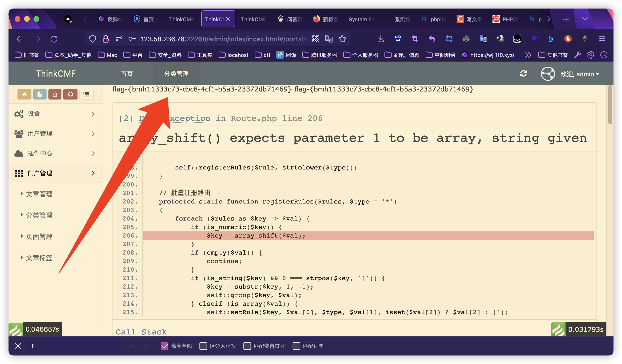Screen dimensions: 622x364
Task: Click the crop screenshot extension icon
Action: coord(415,39)
